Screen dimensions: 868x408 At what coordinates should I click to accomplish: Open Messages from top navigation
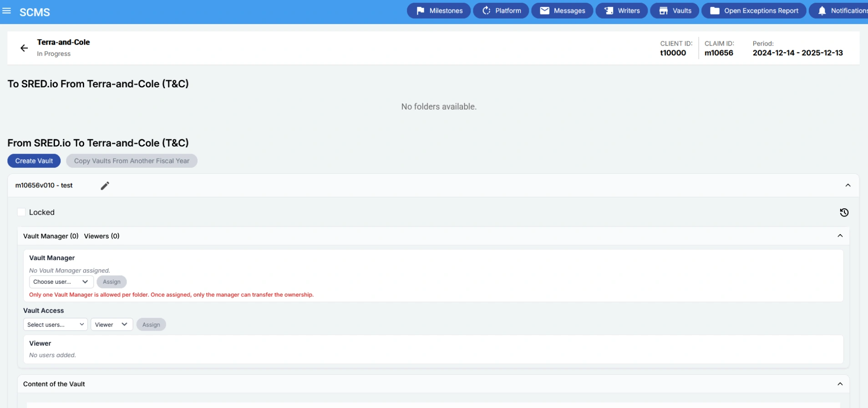click(x=562, y=10)
